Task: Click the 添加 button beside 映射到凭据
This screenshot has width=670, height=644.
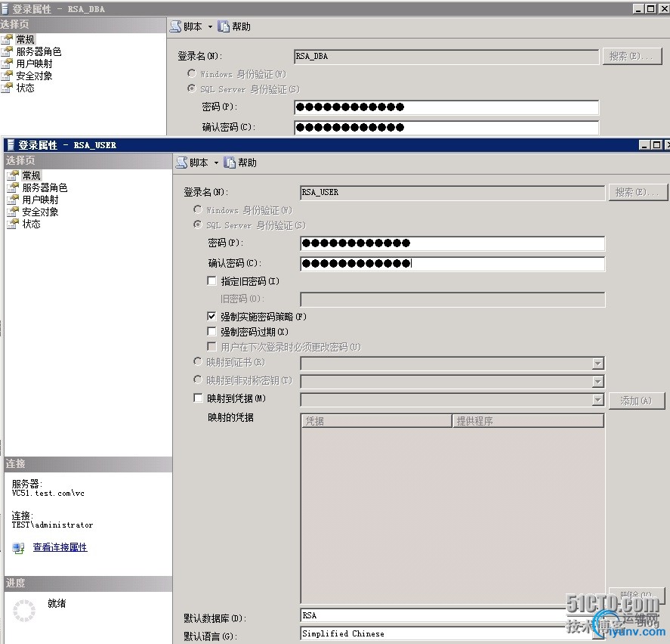Action: 637,401
